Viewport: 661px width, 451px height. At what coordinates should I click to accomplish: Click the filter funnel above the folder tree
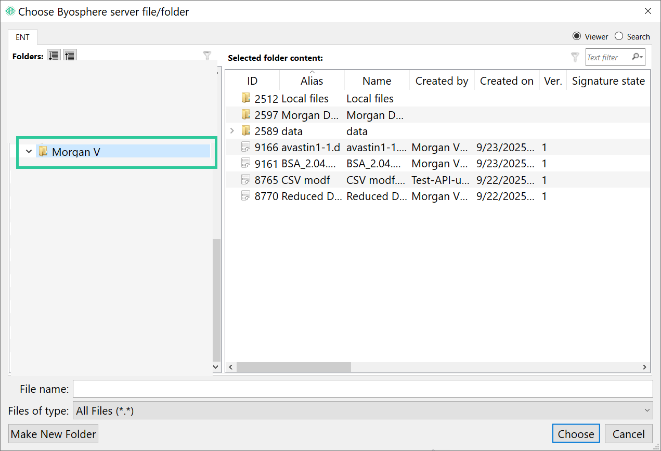(x=207, y=55)
